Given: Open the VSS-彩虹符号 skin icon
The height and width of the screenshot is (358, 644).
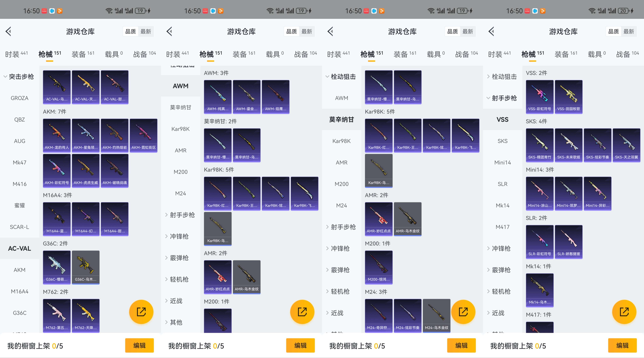Looking at the screenshot, I should tap(540, 97).
